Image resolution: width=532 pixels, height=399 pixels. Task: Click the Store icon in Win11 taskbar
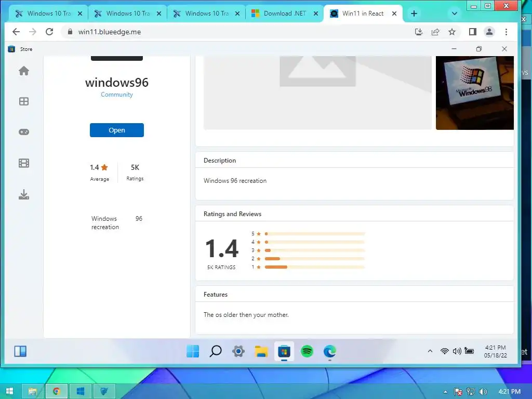[x=284, y=351]
